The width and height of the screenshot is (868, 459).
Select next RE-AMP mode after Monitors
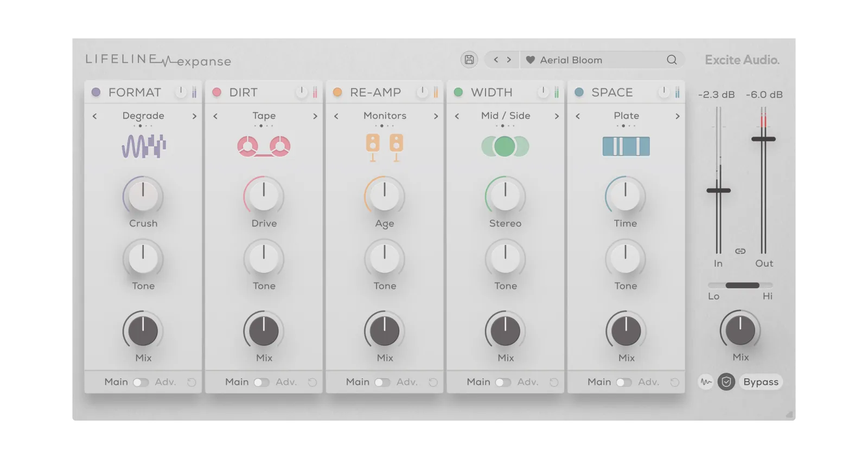click(x=436, y=116)
